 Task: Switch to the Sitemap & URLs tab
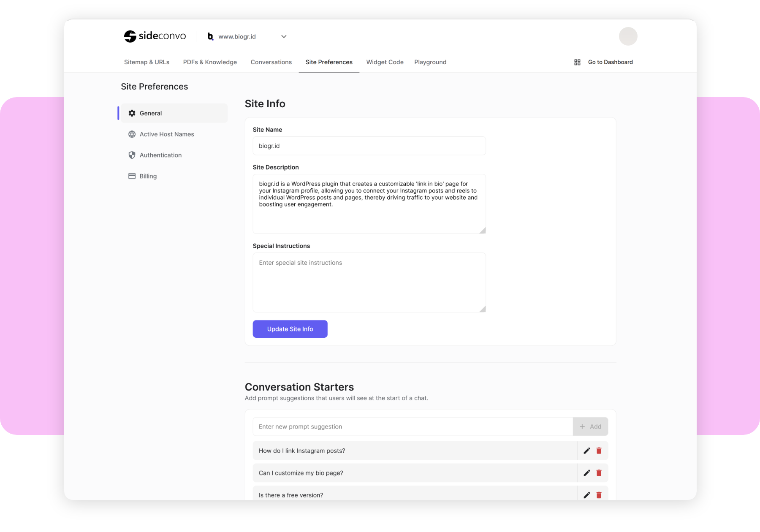click(147, 62)
